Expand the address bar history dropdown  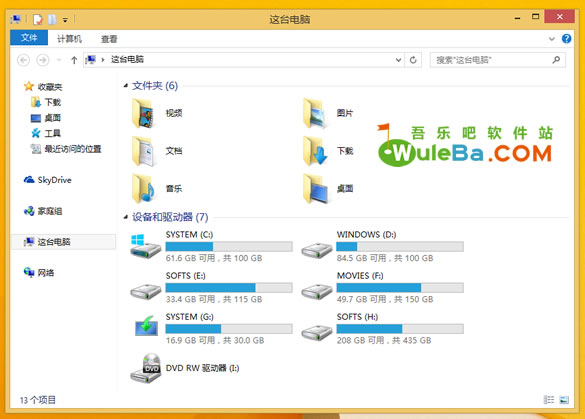click(398, 60)
